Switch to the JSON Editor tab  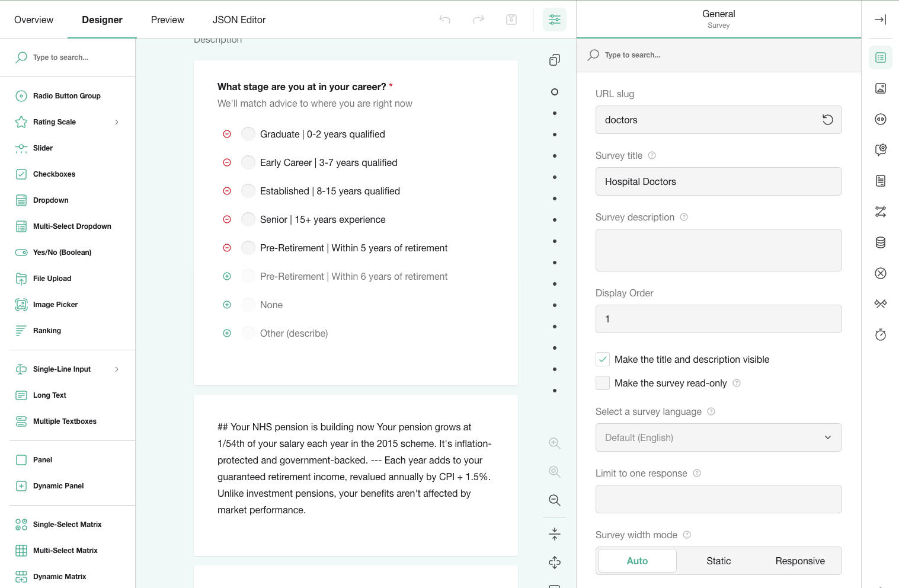tap(239, 20)
